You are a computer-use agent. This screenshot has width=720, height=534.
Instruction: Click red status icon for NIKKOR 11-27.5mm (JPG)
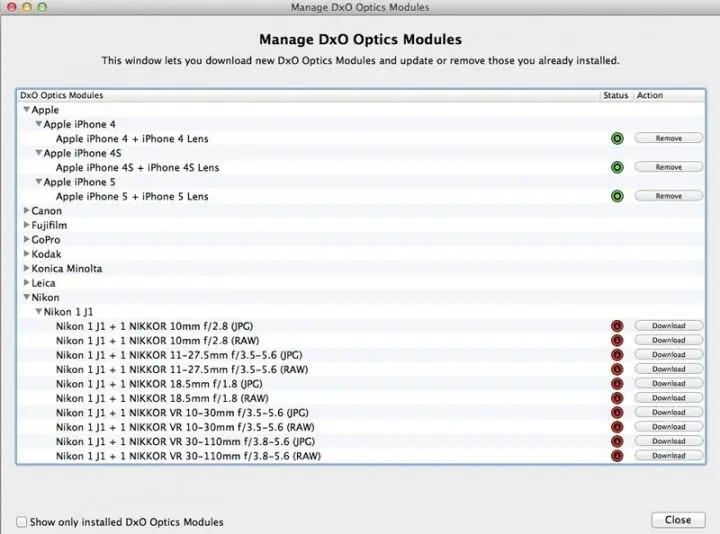617,355
